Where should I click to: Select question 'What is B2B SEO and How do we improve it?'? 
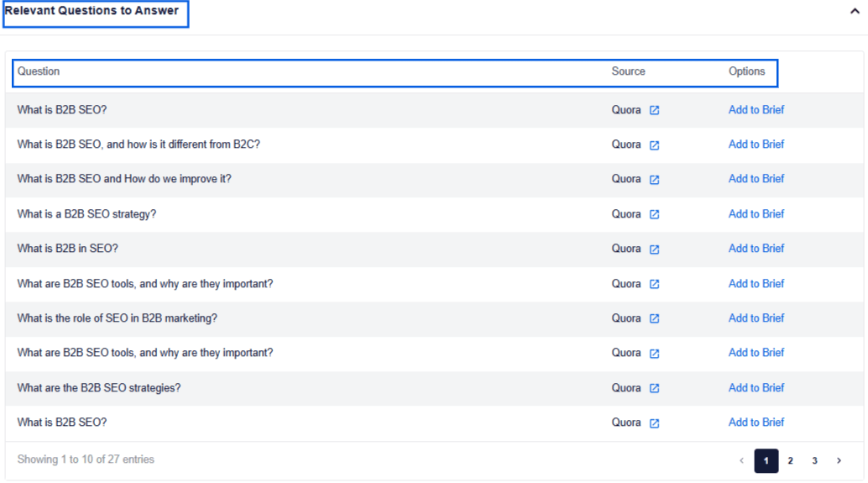point(124,178)
